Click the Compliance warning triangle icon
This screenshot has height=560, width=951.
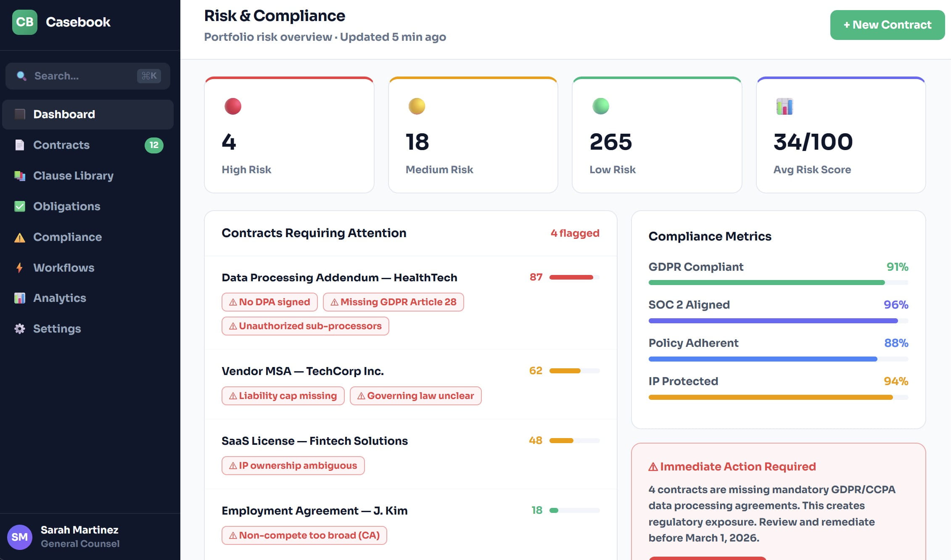point(19,238)
